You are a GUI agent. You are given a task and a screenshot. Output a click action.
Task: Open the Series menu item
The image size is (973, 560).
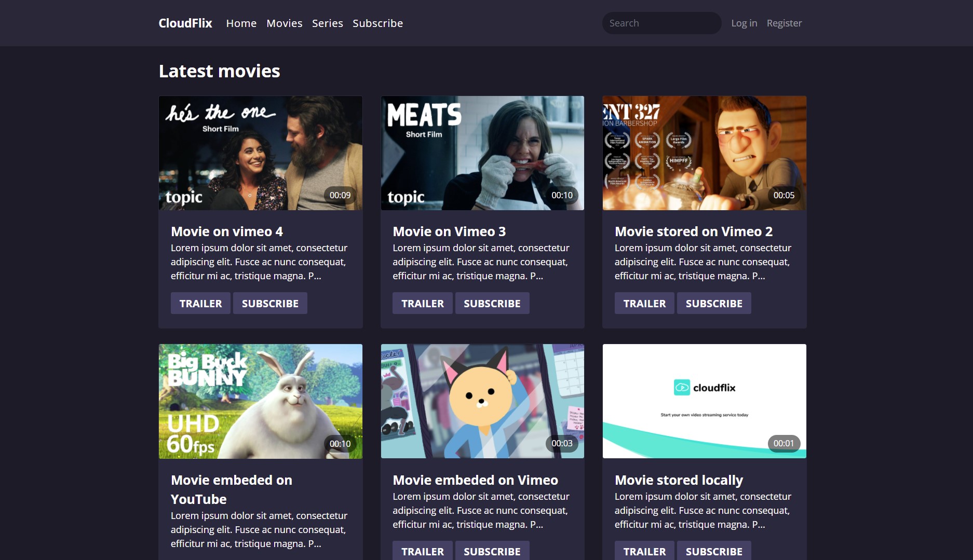coord(328,23)
